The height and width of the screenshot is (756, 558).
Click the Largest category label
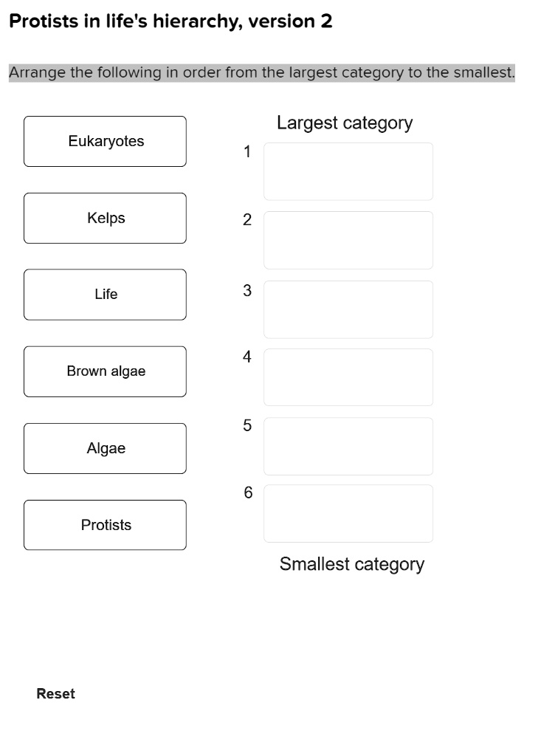point(344,123)
